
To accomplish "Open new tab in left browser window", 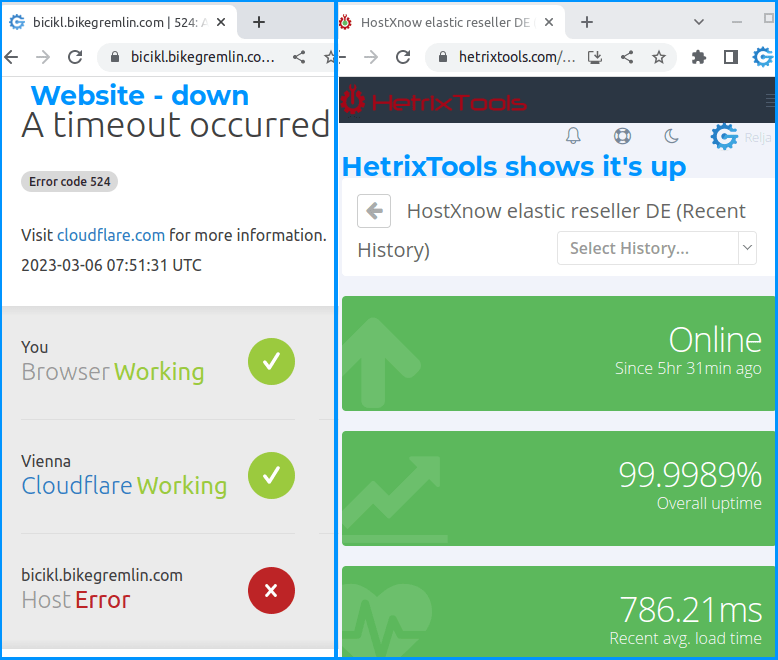I will click(259, 22).
